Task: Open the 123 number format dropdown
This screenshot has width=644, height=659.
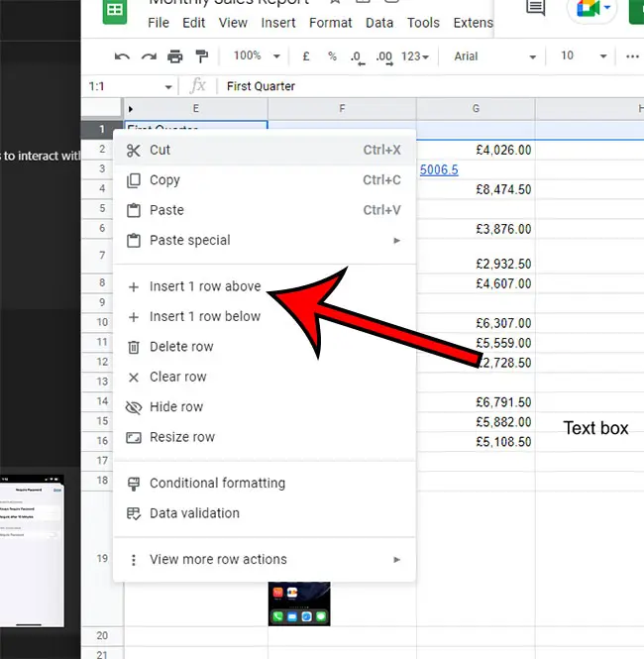Action: 415,56
